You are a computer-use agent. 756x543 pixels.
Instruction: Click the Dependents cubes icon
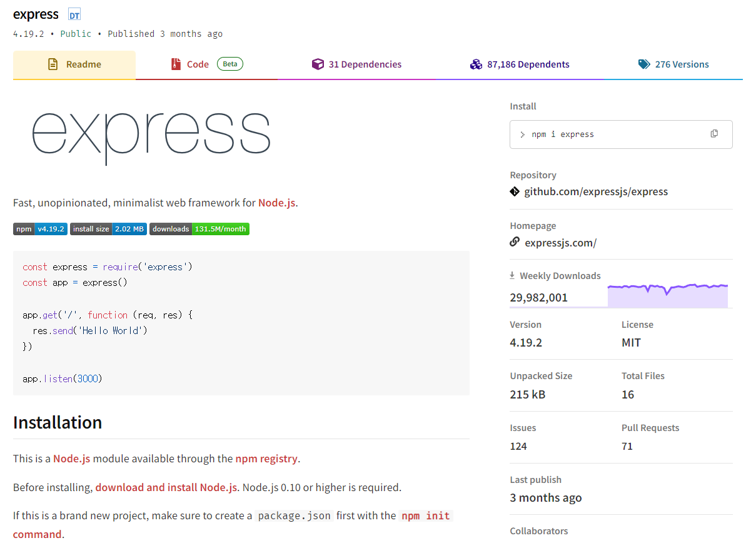tap(476, 64)
